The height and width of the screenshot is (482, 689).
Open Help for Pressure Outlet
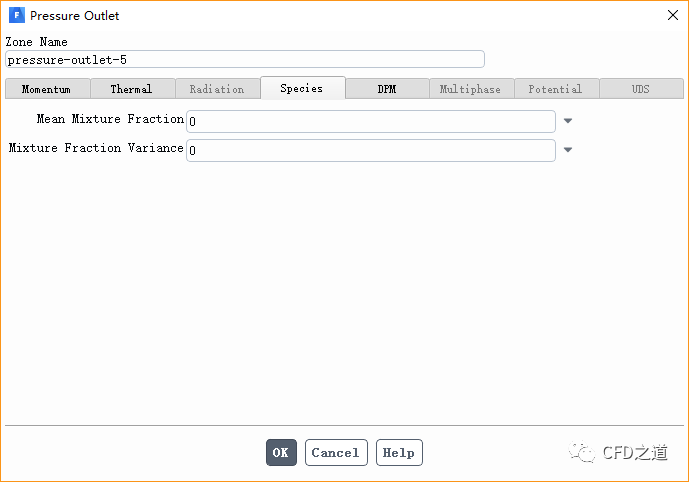pos(399,453)
